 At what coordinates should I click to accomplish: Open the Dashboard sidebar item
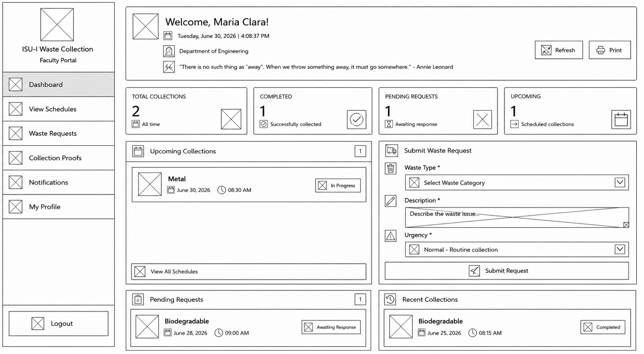[x=58, y=85]
